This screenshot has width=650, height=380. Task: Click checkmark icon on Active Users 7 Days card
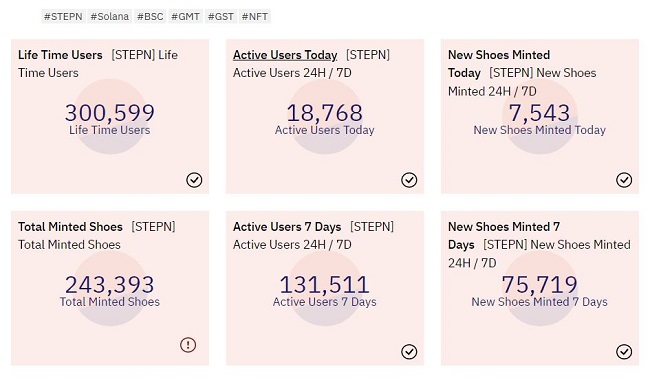pyautogui.click(x=409, y=352)
